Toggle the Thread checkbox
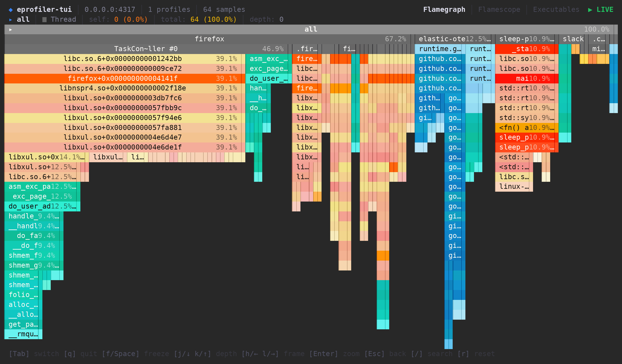 44,20
